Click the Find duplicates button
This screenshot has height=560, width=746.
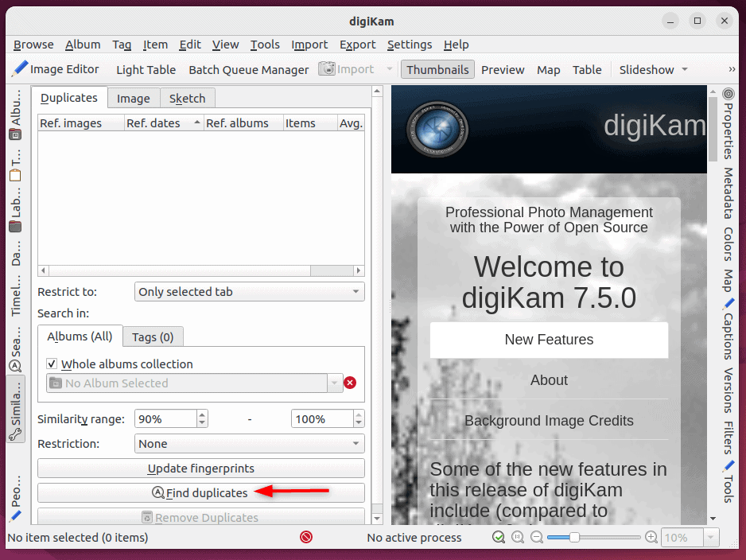pos(201,493)
